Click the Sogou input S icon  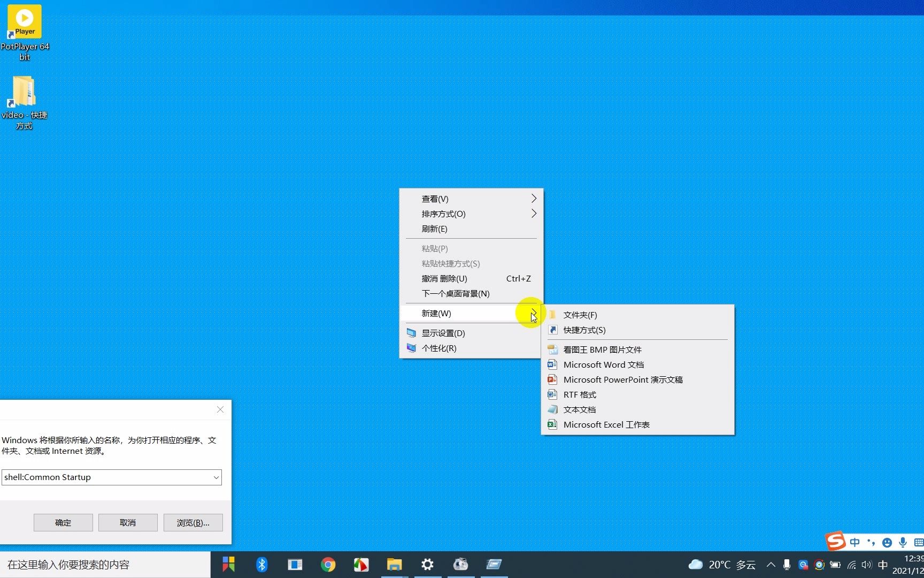click(835, 541)
